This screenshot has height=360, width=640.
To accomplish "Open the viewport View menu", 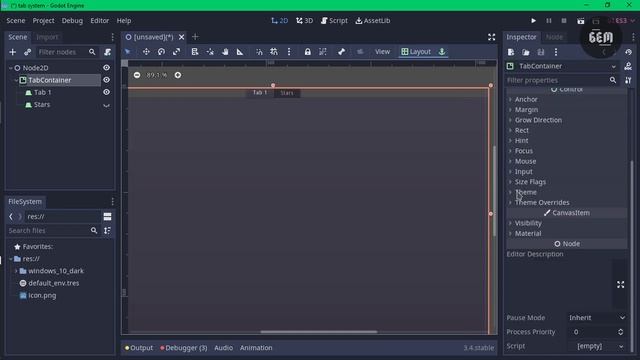I will click(x=382, y=52).
